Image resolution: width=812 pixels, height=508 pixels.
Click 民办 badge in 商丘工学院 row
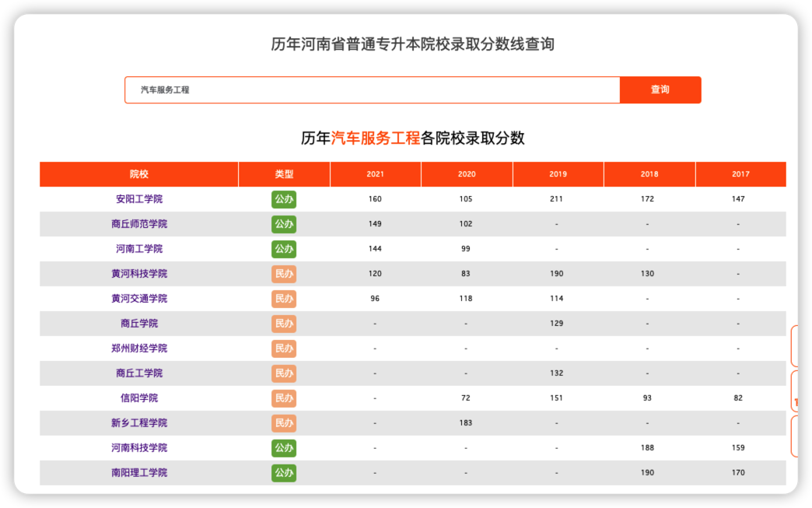[284, 373]
